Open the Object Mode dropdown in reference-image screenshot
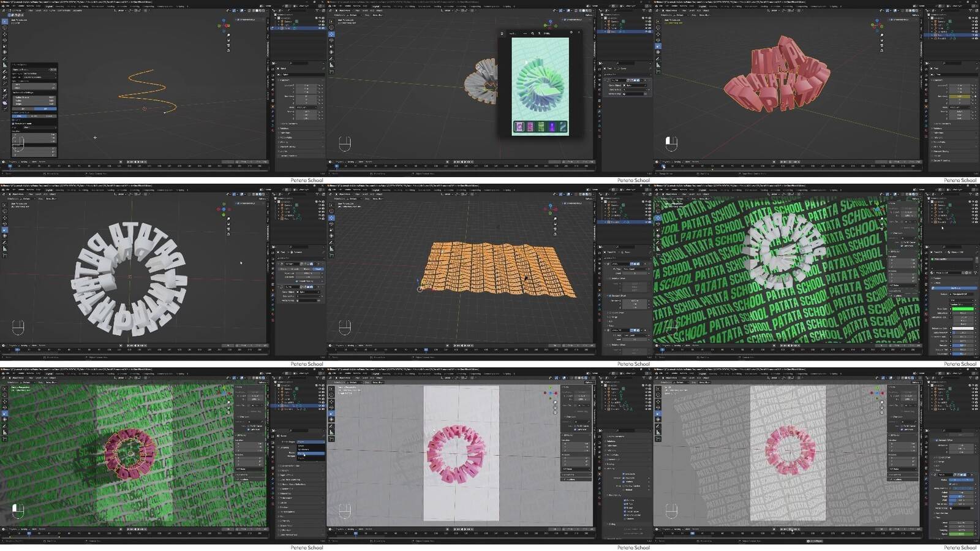The height and width of the screenshot is (551, 980). point(345,10)
